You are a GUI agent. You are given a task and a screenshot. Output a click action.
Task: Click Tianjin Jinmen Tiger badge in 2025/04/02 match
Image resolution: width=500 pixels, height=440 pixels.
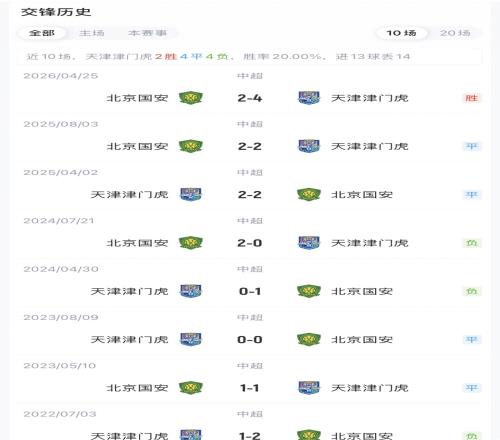pos(190,194)
